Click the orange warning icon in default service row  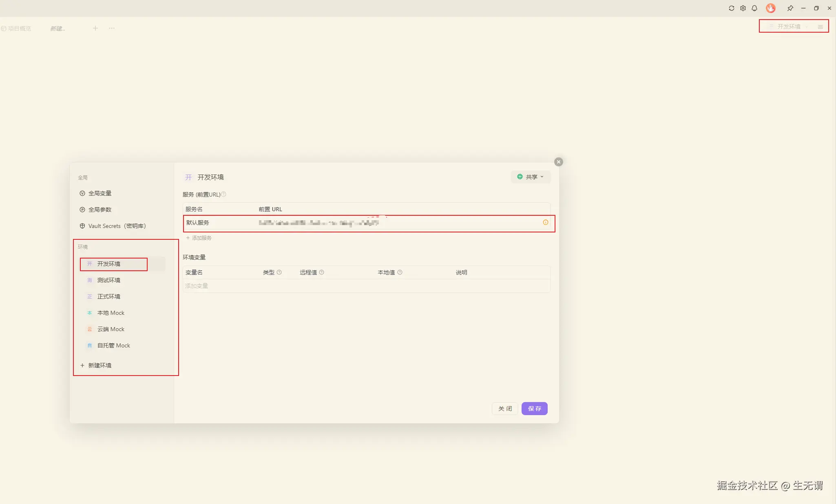pos(545,222)
